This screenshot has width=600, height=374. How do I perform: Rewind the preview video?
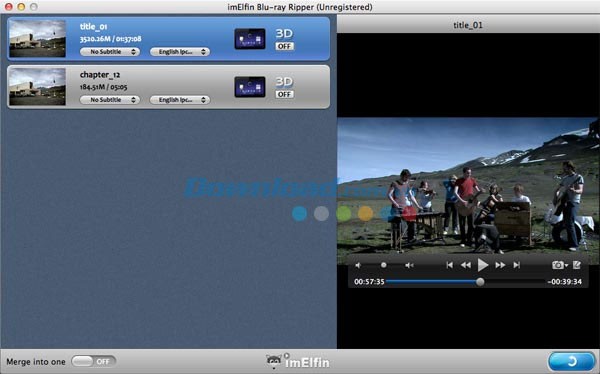[x=466, y=265]
